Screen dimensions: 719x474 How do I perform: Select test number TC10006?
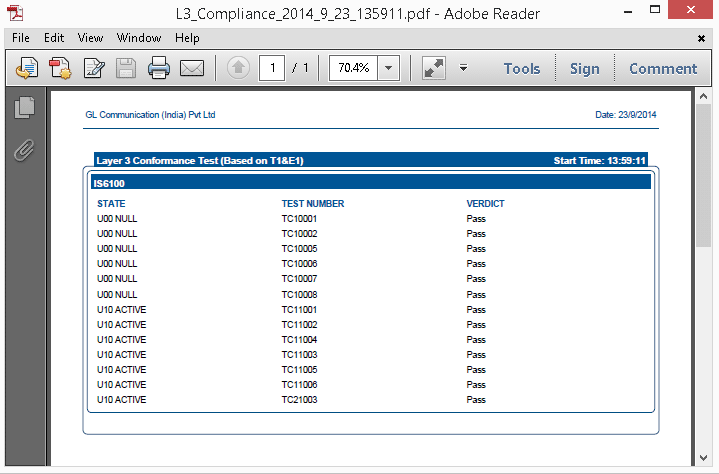point(299,264)
